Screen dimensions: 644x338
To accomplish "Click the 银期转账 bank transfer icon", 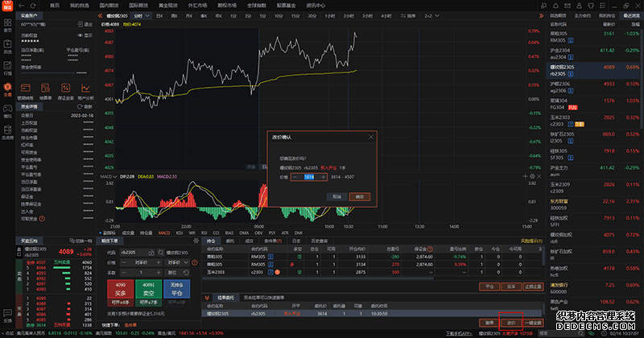I will tap(26, 89).
